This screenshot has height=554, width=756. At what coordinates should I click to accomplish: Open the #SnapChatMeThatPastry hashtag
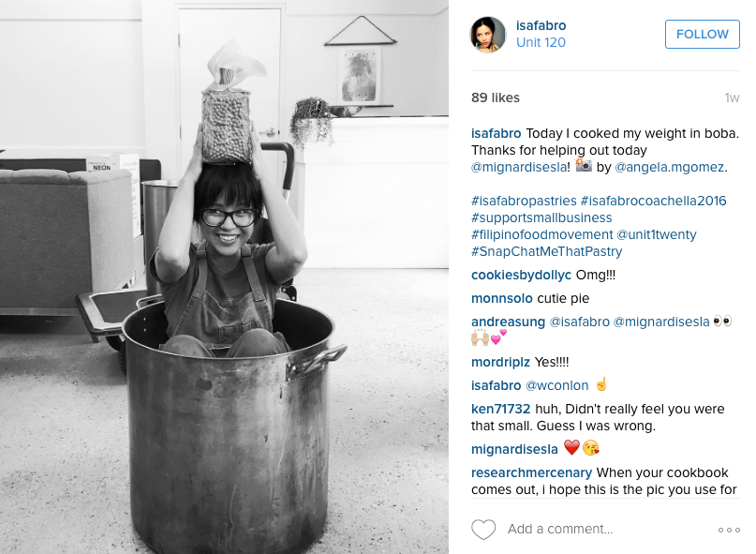547,251
